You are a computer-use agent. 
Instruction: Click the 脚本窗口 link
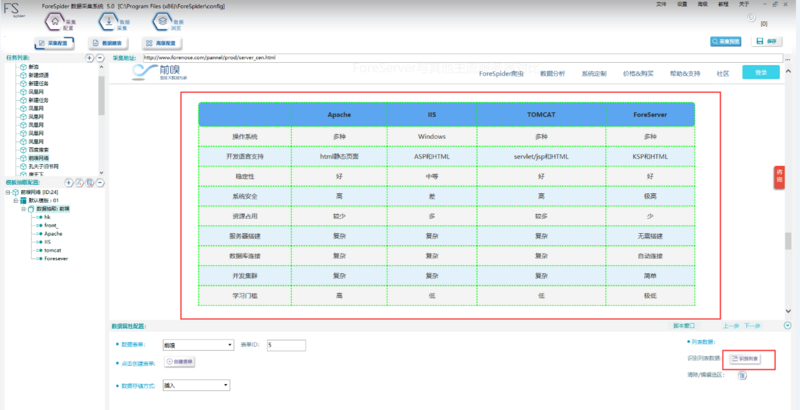(684, 326)
